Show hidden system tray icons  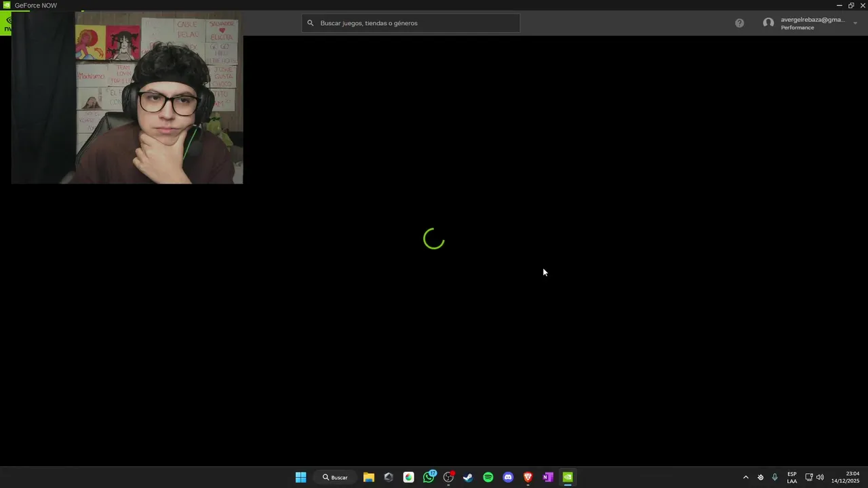pyautogui.click(x=746, y=477)
